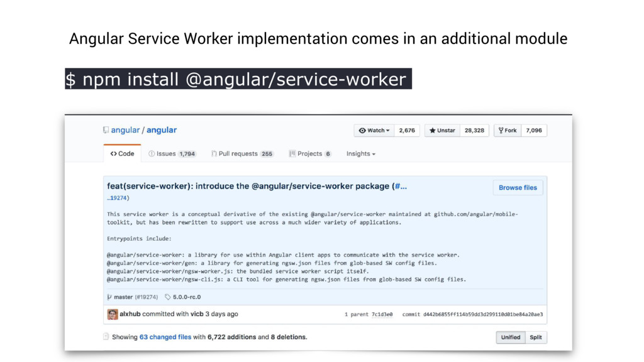Click the stargazers count 28,328
This screenshot has width=644, height=362.
pyautogui.click(x=474, y=131)
